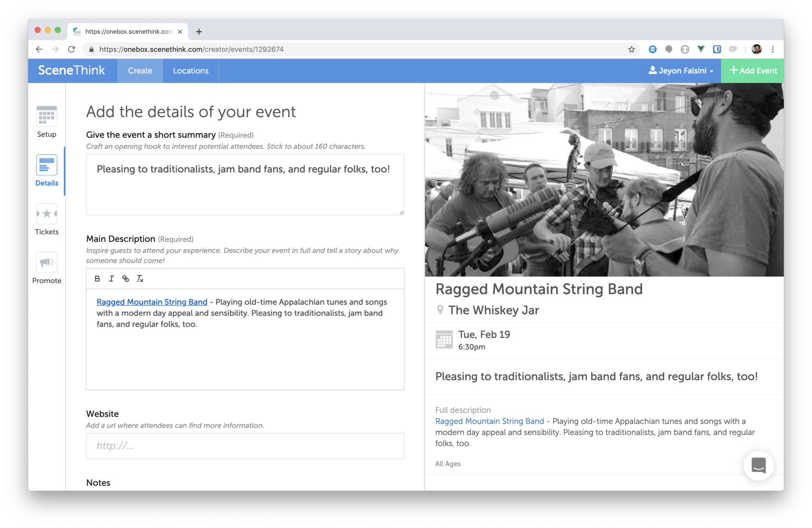This screenshot has height=528, width=812.
Task: Toggle bold formatting in description editor
Action: [x=97, y=278]
